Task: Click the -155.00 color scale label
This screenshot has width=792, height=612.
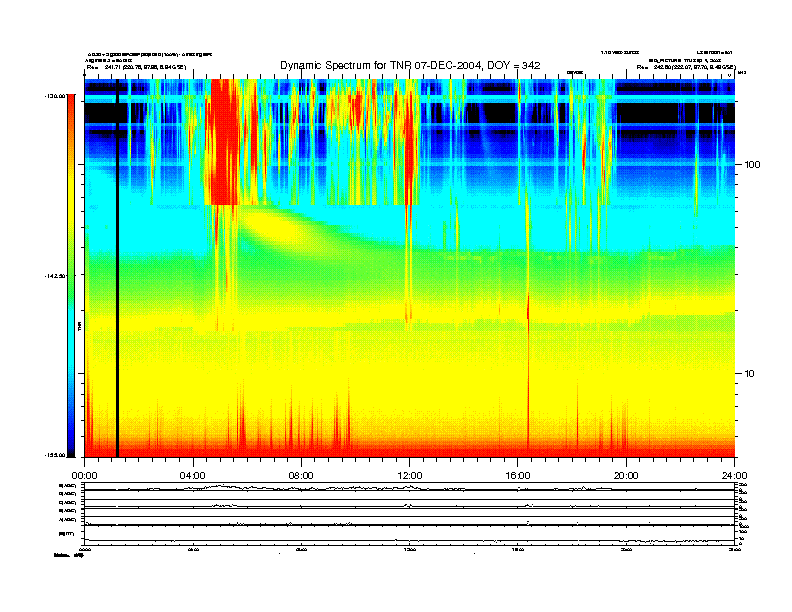Action: coord(55,455)
